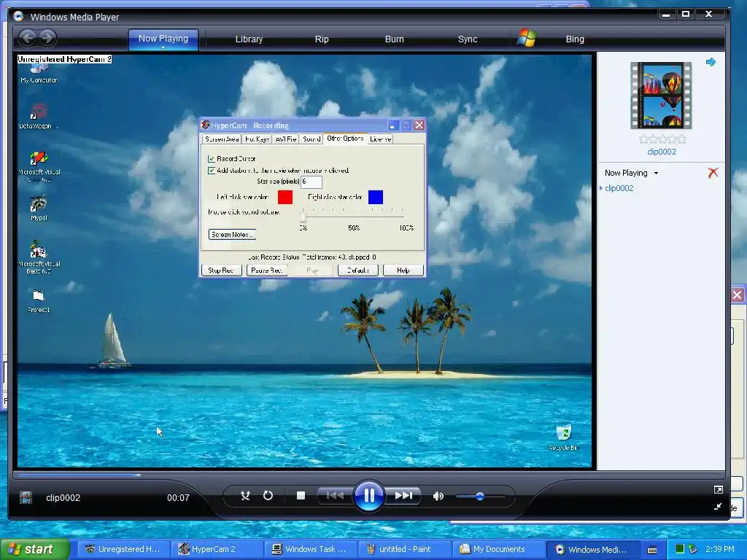Click the Star size pixels field
Viewport: 747px width, 560px height.
311,182
